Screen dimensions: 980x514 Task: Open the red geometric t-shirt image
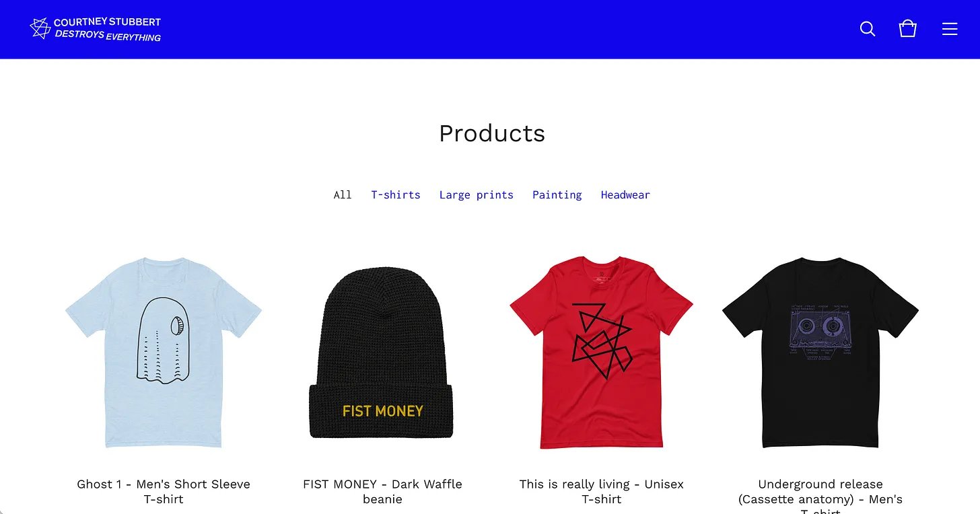[601, 352]
